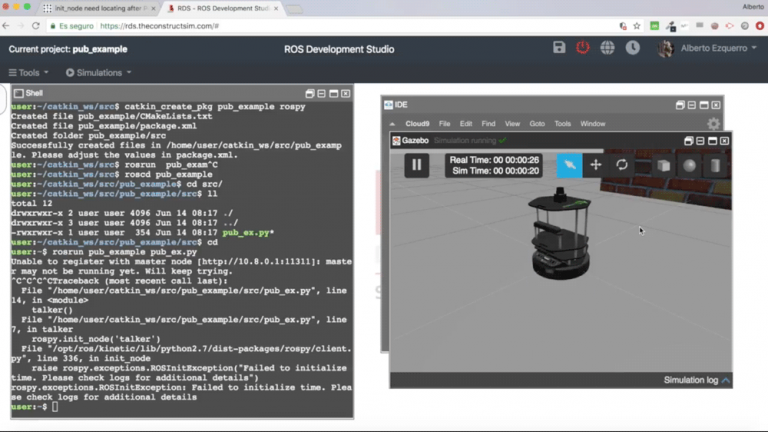Click the Gazebo window title icon
The height and width of the screenshot is (432, 768).
396,141
